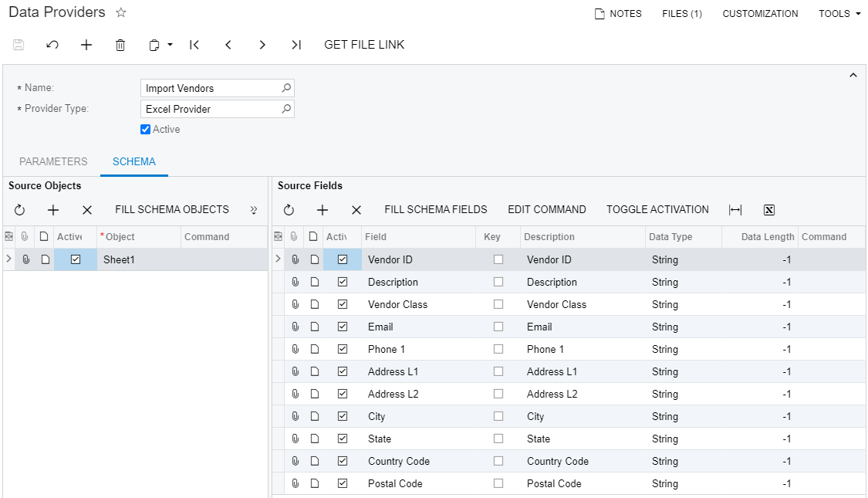This screenshot has width=868, height=498.
Task: Go to the first record
Action: point(194,45)
